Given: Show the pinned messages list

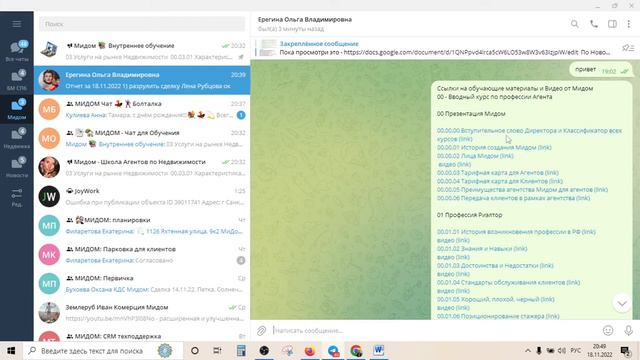Looking at the screenshot, I should (628, 48).
